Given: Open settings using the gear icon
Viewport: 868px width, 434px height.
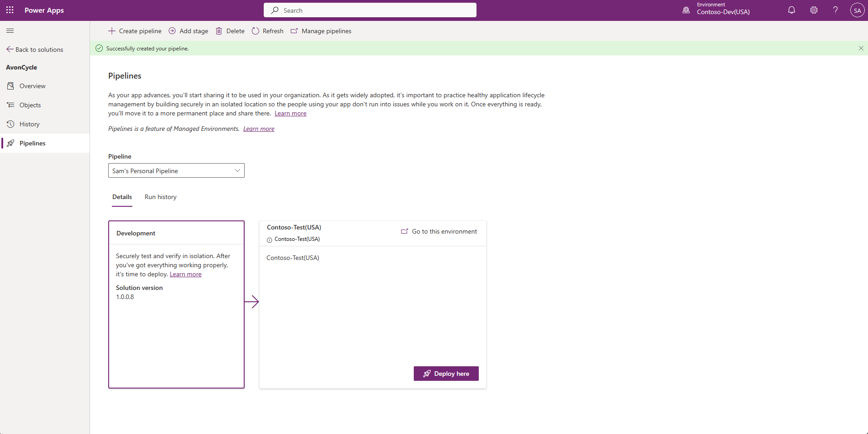Looking at the screenshot, I should [813, 10].
